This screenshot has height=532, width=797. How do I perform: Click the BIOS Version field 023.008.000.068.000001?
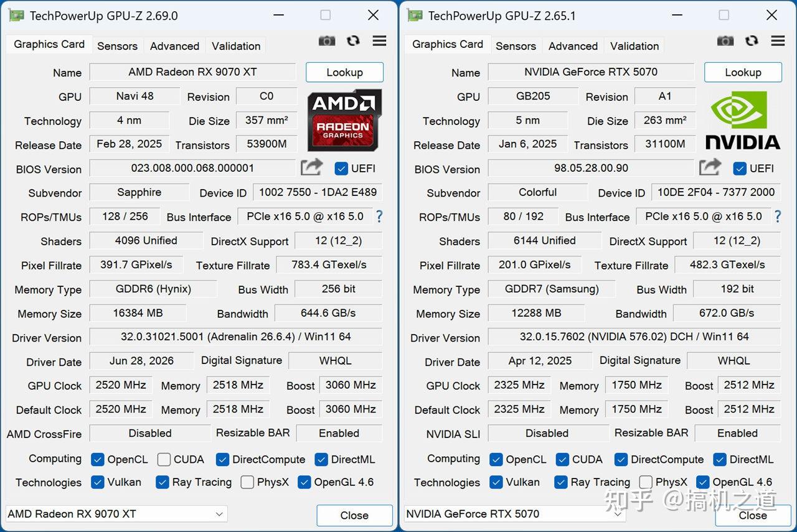(192, 168)
